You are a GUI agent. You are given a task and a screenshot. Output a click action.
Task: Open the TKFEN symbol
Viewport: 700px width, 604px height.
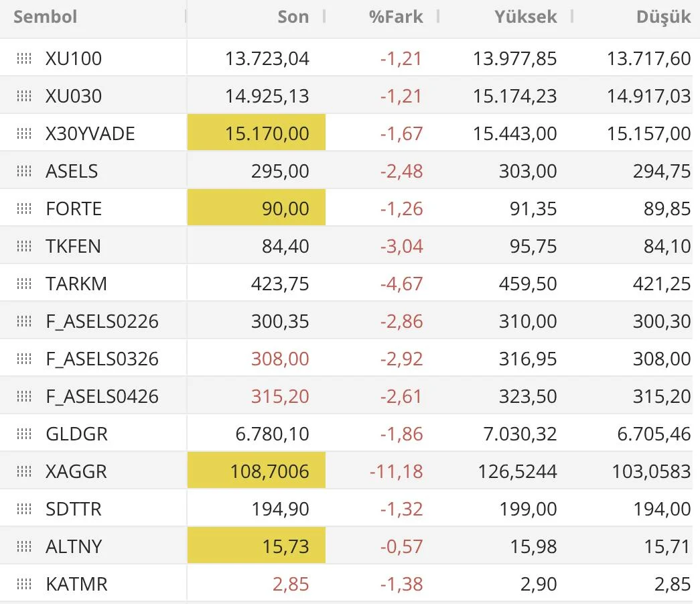pyautogui.click(x=73, y=246)
